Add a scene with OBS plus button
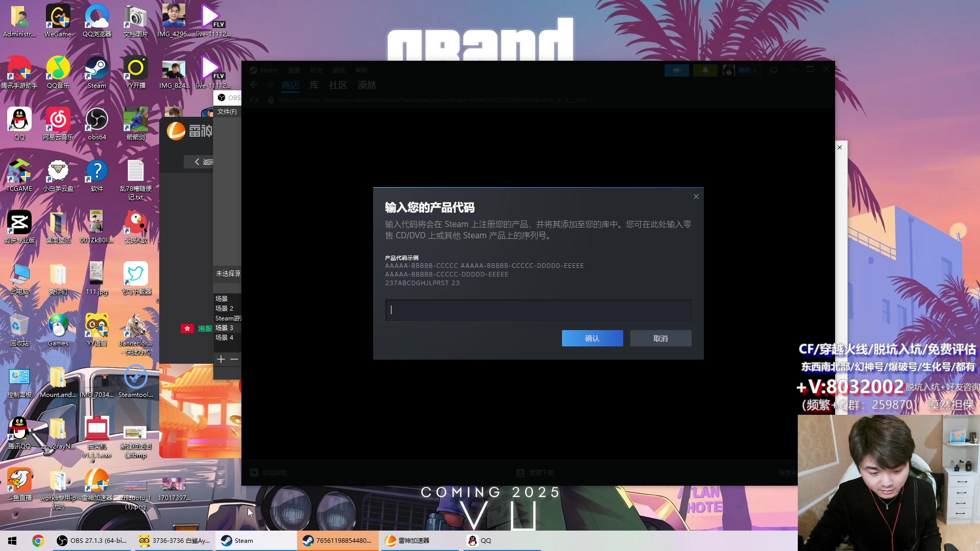Viewport: 980px width, 551px height. [221, 360]
